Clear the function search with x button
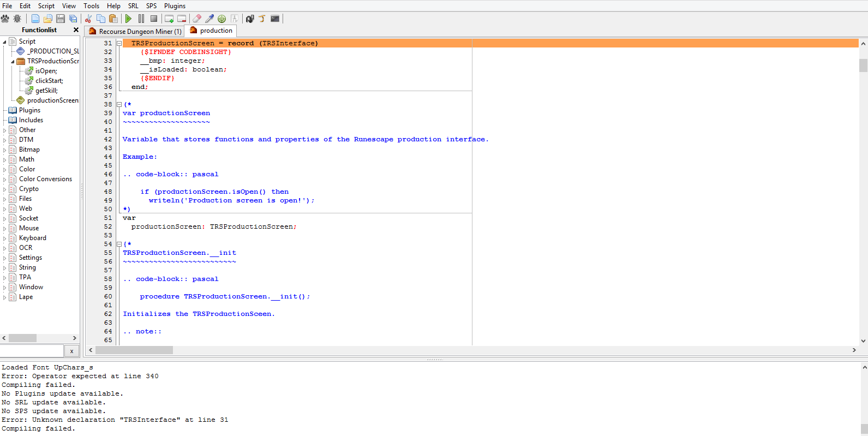Image resolution: width=868 pixels, height=436 pixels. click(x=71, y=351)
